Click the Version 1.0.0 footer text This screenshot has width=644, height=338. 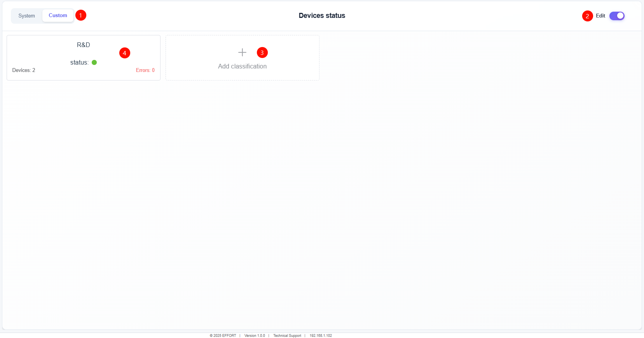tap(255, 336)
